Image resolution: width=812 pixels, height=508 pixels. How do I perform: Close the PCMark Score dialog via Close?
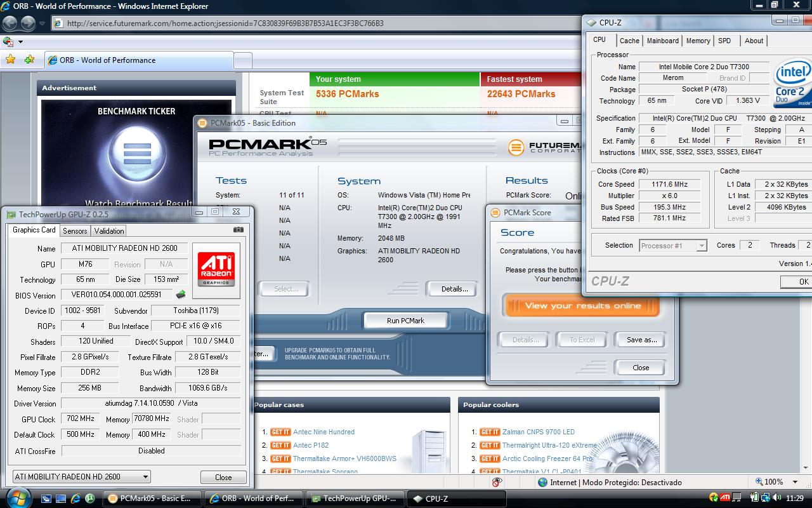640,368
